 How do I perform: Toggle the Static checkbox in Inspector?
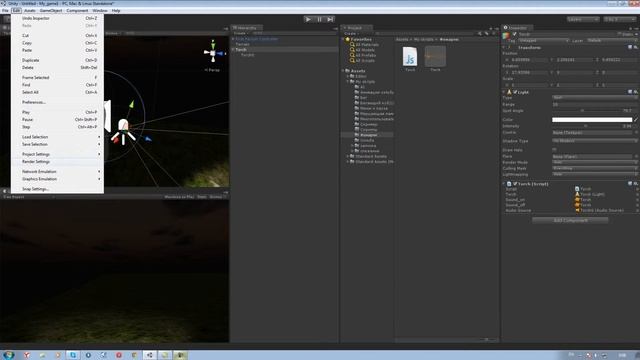click(x=620, y=34)
